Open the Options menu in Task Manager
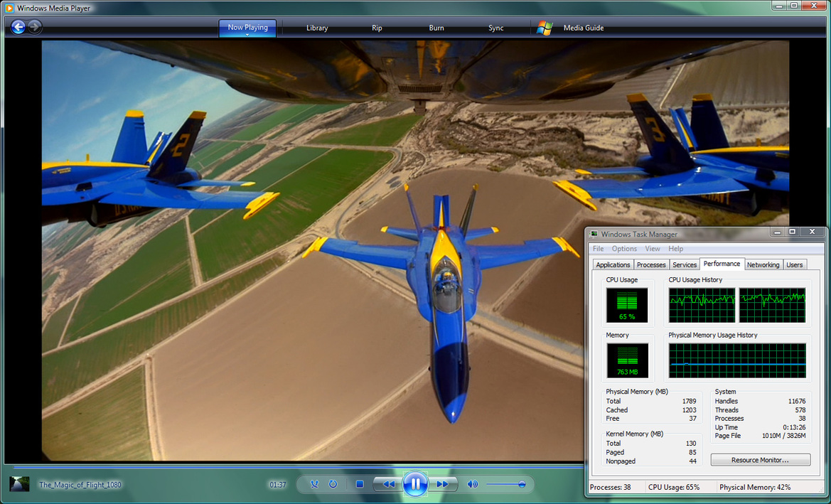This screenshot has width=831, height=504. pos(624,249)
